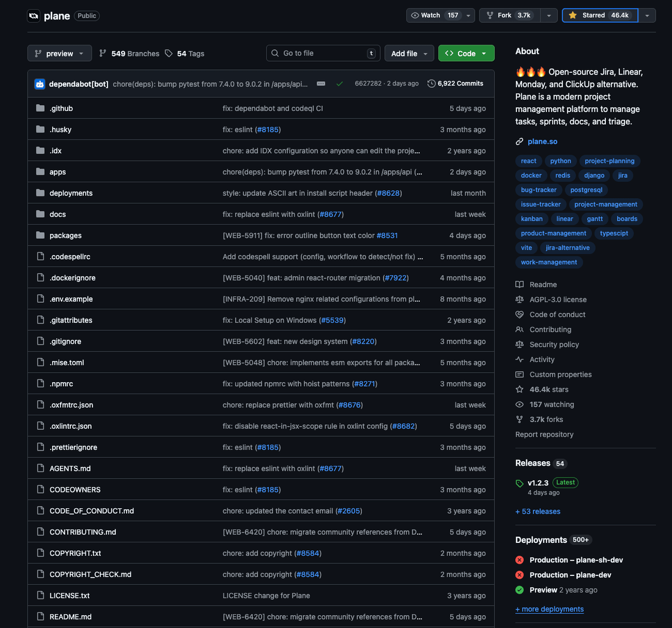The width and height of the screenshot is (672, 628).
Task: Click the branch icon beside 549 Branches
Action: [x=102, y=53]
